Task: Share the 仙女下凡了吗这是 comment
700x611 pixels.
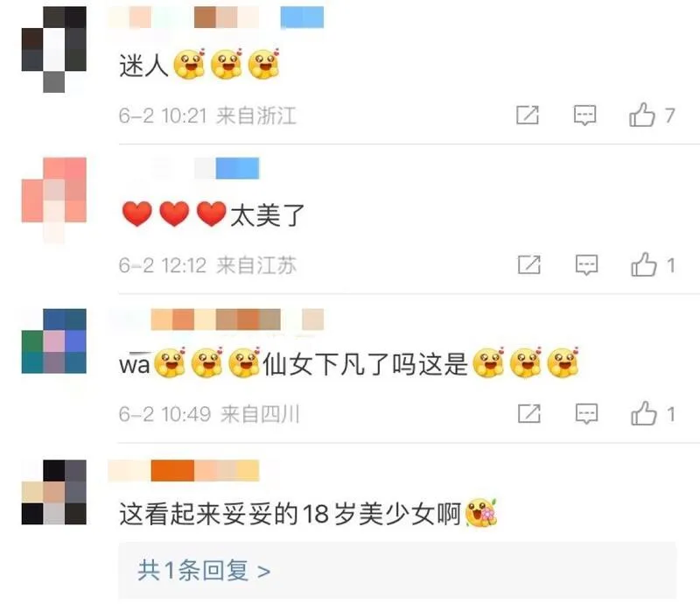Action: [x=529, y=413]
